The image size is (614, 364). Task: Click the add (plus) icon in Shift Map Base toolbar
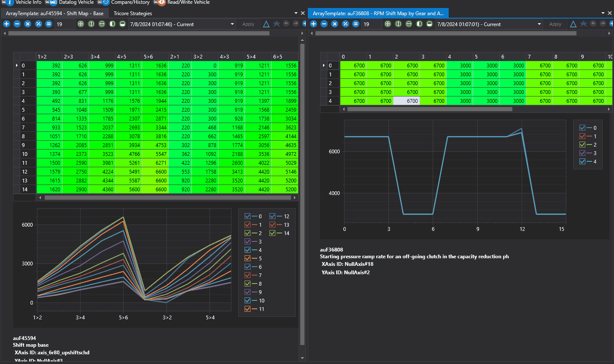(7, 24)
